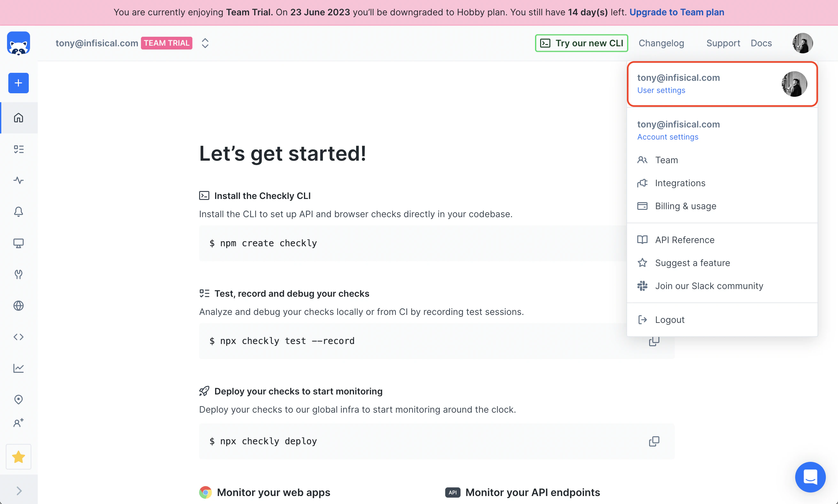The height and width of the screenshot is (504, 838).
Task: Click the API badge icon
Action: (x=453, y=493)
